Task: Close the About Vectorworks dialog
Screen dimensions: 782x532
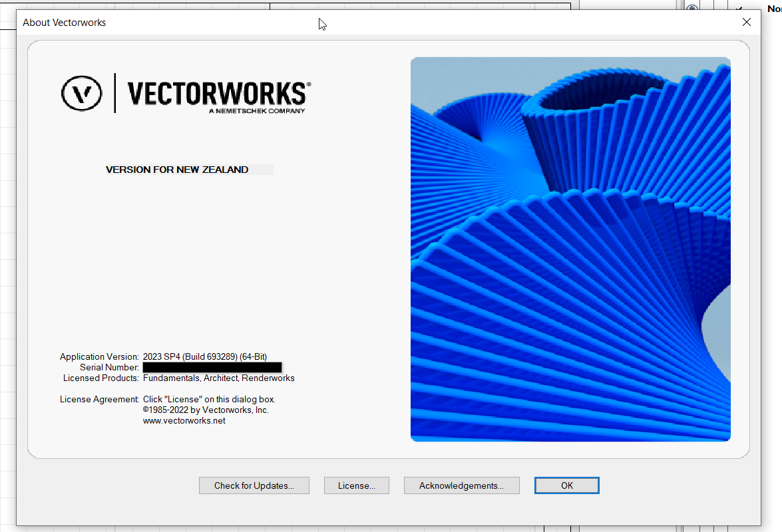Action: tap(746, 22)
